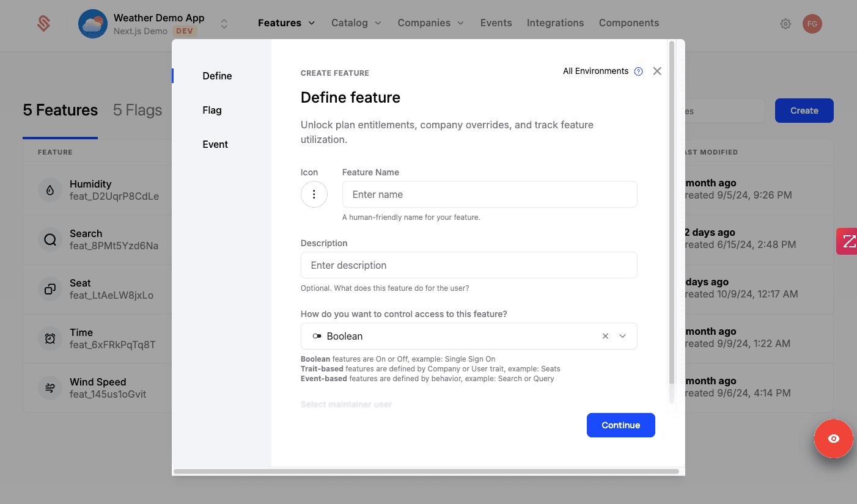Viewport: 857px width, 504px height.
Task: Click the Wind Speed feature icon
Action: tap(50, 388)
